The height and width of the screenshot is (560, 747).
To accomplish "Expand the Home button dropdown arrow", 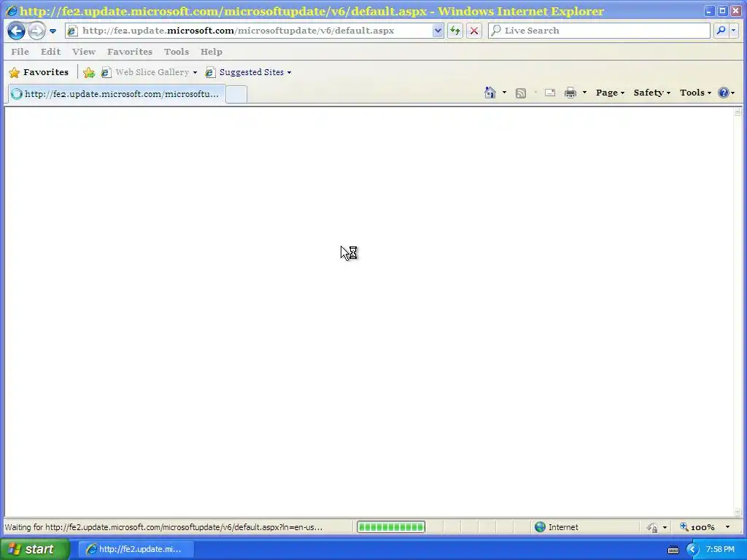I will (504, 93).
